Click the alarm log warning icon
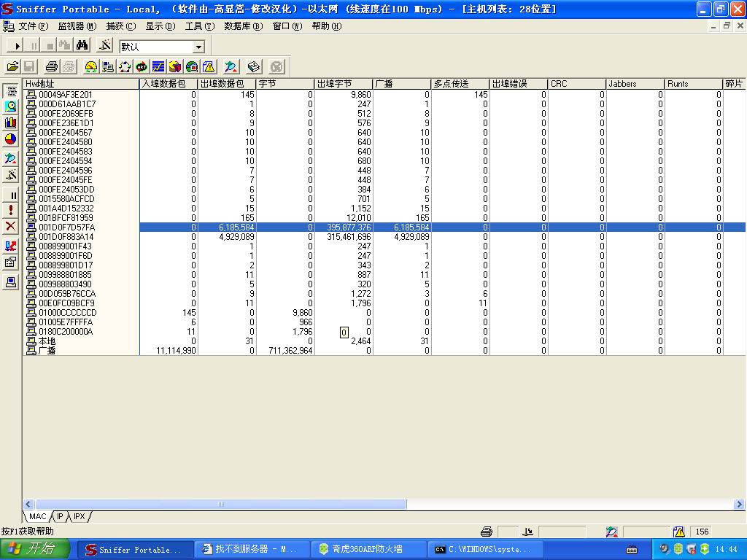Screen dimensions: 747x560 tap(209, 67)
